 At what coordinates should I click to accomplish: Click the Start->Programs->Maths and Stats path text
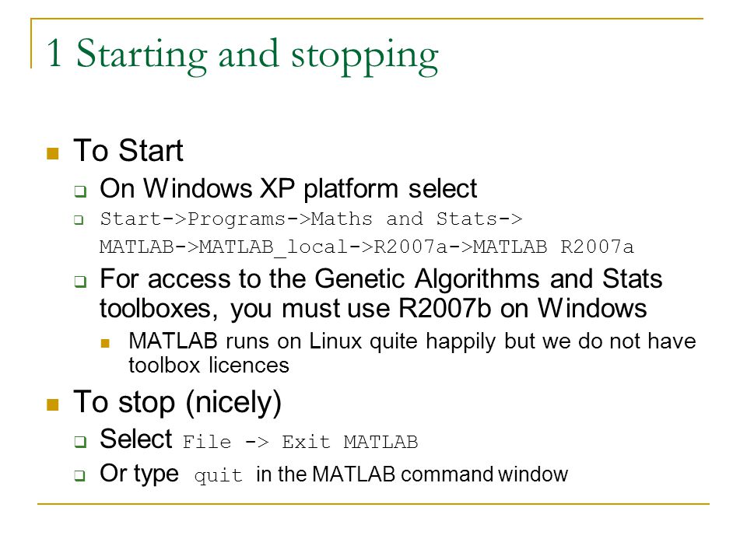pyautogui.click(x=311, y=219)
